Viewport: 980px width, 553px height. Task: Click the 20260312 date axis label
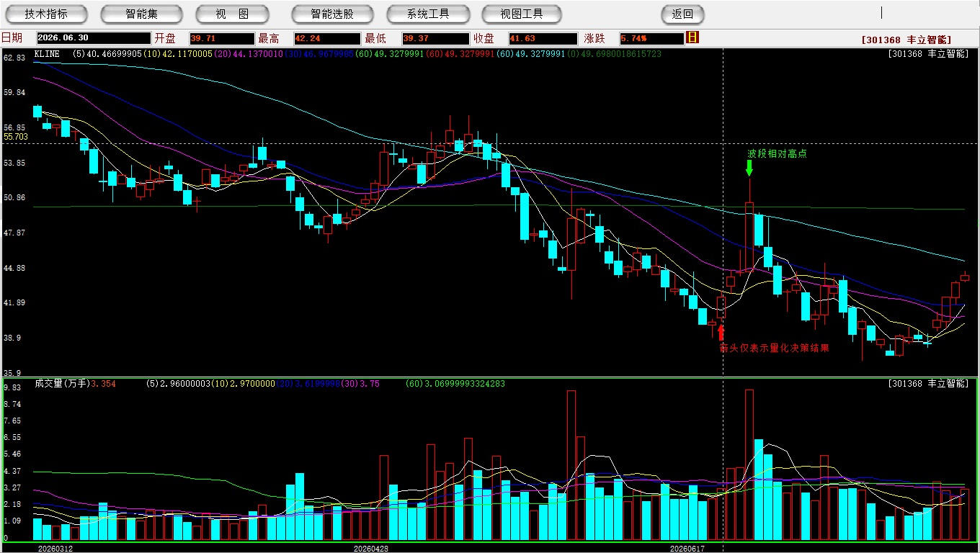pyautogui.click(x=55, y=549)
